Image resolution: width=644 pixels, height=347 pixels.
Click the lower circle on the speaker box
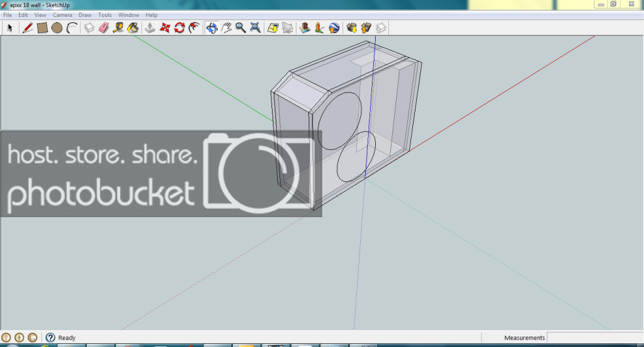click(356, 156)
